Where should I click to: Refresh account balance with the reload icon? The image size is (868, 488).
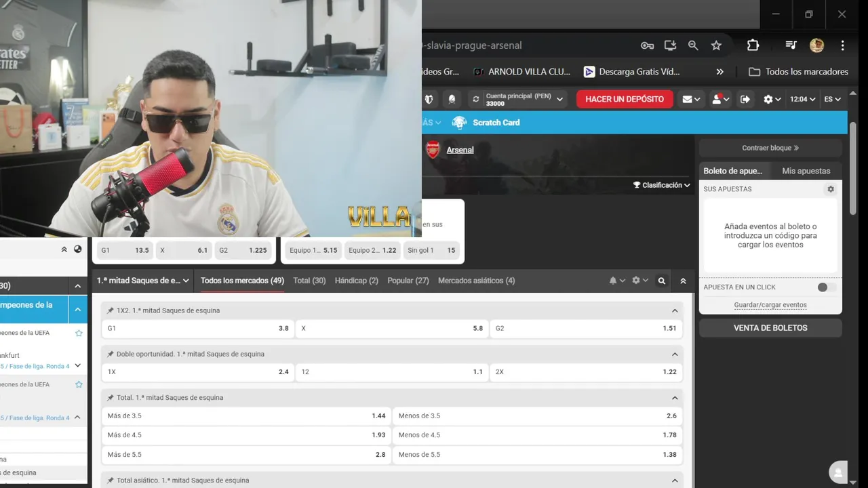476,99
